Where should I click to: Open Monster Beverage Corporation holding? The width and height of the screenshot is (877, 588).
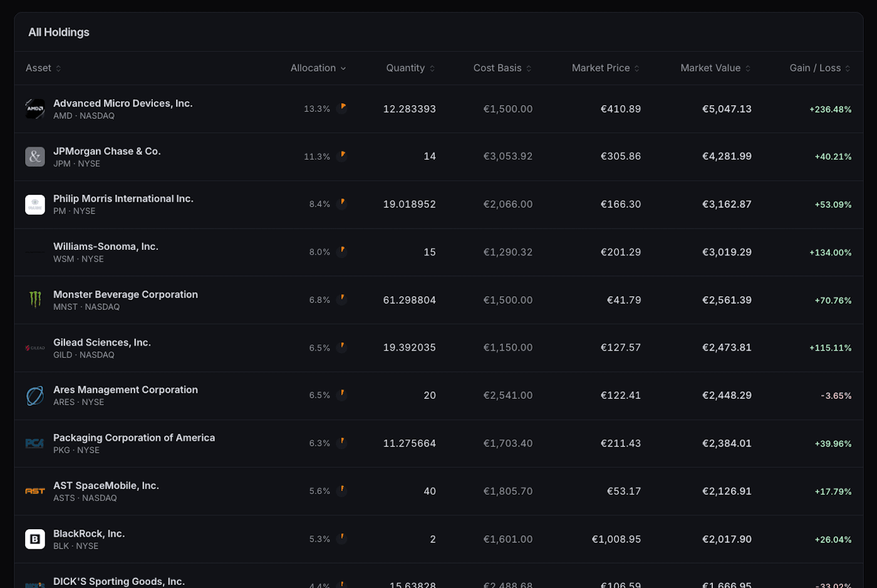(438, 300)
